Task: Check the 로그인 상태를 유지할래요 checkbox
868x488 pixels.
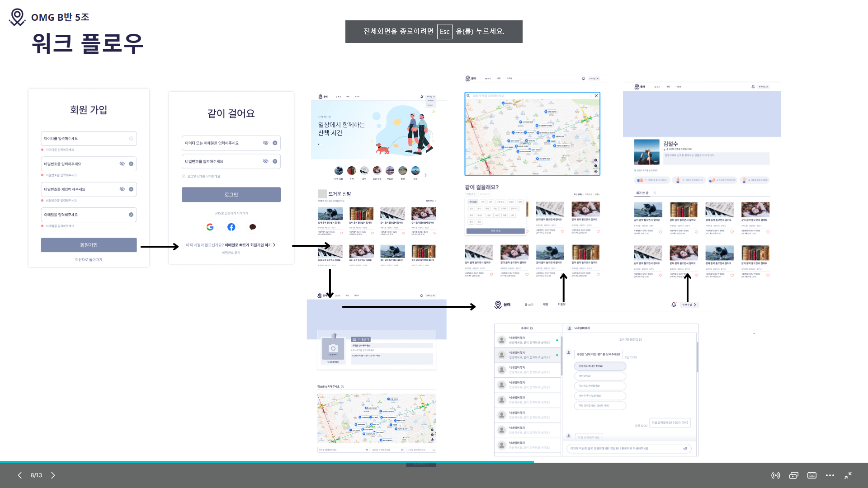Action: 184,176
